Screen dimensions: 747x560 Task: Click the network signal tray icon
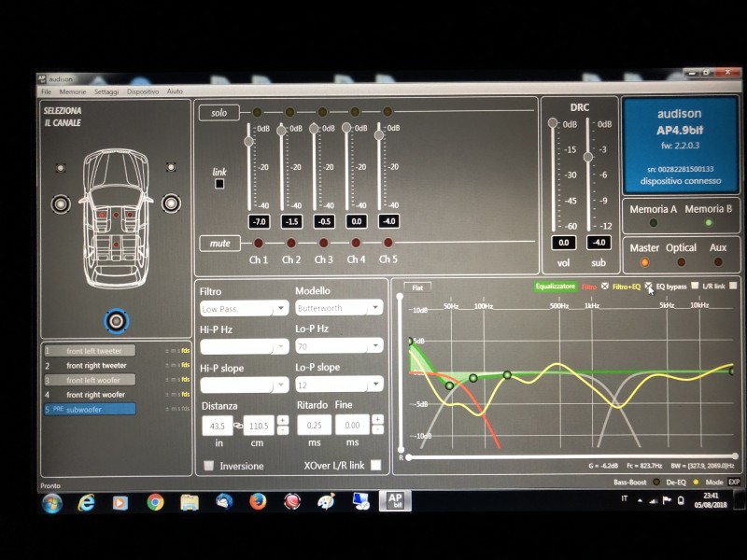[x=654, y=500]
